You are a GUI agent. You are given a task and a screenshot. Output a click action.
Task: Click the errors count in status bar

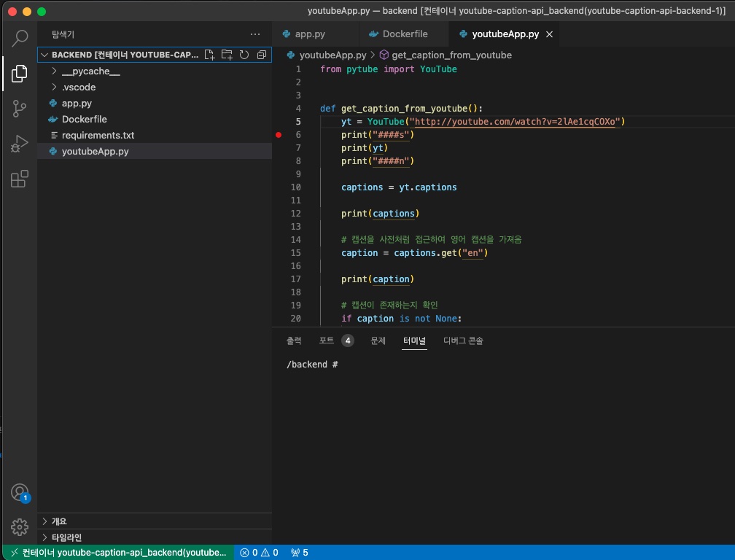pyautogui.click(x=249, y=553)
